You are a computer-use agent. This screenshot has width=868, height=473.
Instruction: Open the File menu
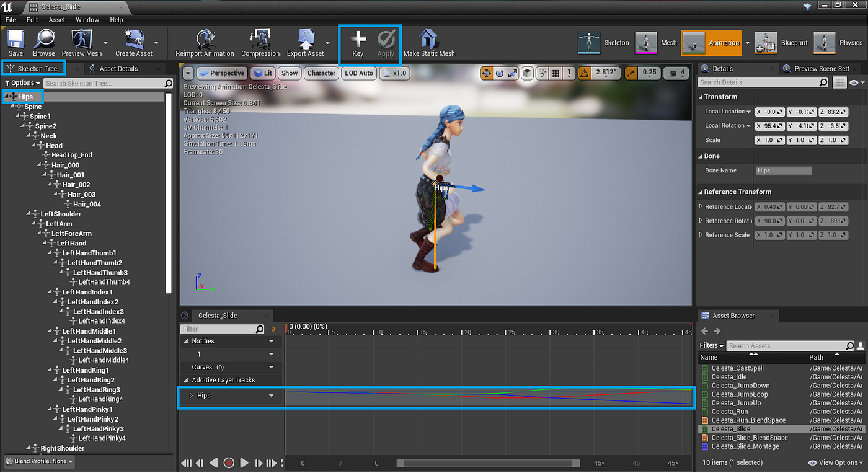click(11, 20)
